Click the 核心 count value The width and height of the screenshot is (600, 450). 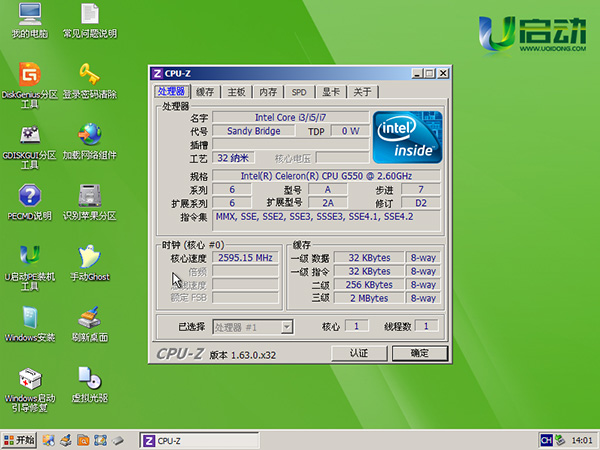click(357, 326)
